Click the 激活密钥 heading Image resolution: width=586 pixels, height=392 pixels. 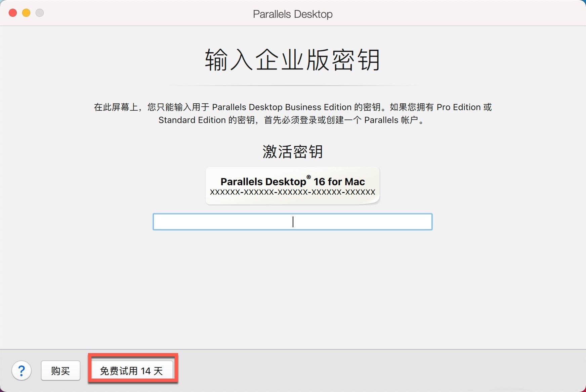click(292, 152)
